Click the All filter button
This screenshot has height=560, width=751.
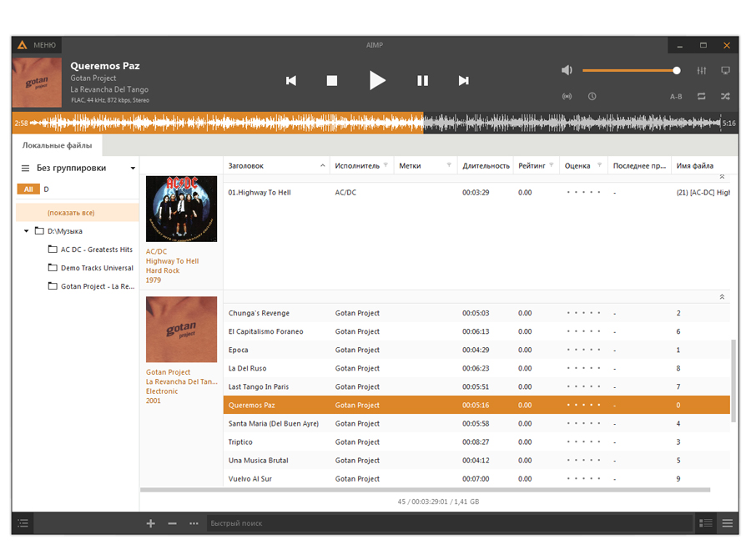(x=28, y=189)
